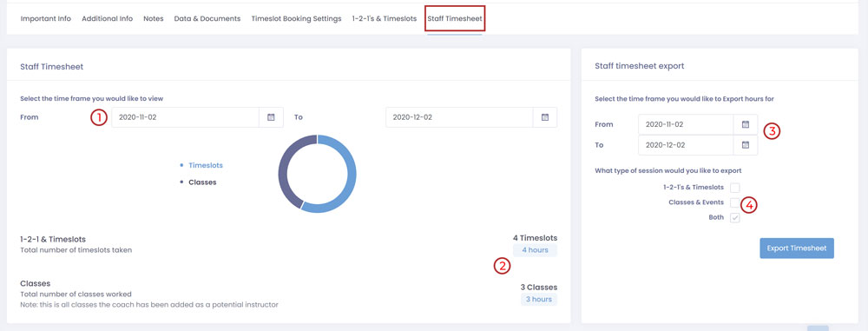This screenshot has height=331, width=868.
Task: Tick the Classes & Events checkbox
Action: point(734,202)
